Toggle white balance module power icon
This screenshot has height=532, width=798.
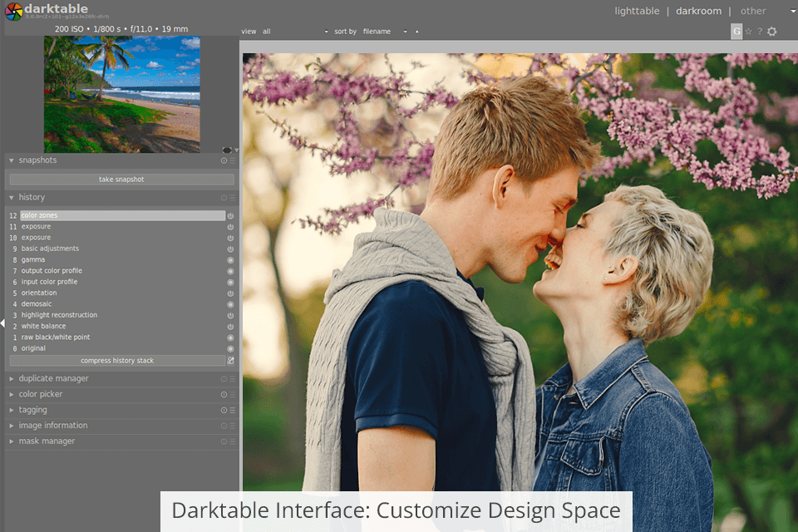[x=230, y=327]
